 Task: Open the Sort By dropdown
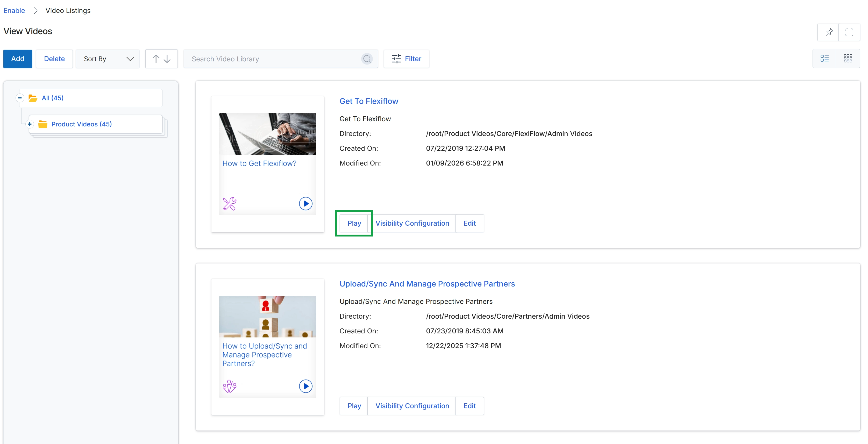[108, 59]
